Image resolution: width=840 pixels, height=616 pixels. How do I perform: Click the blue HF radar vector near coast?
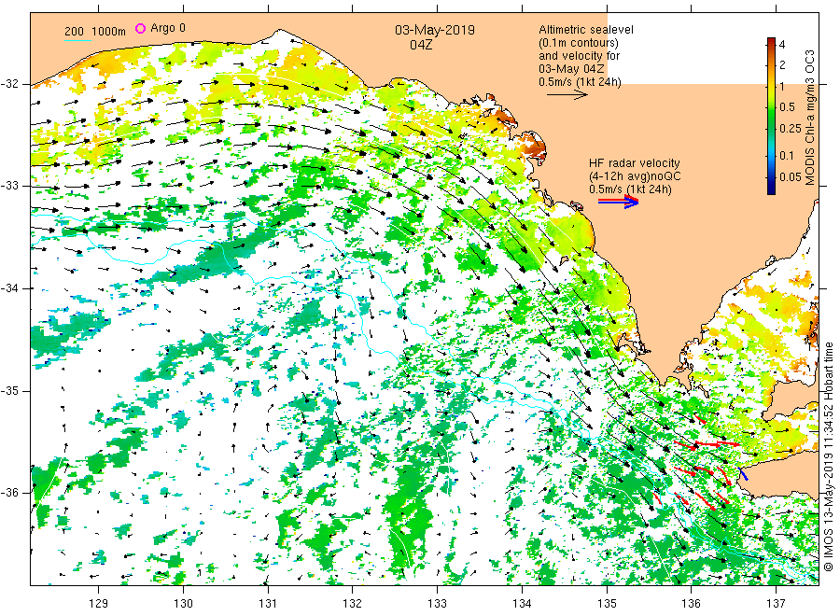click(743, 473)
